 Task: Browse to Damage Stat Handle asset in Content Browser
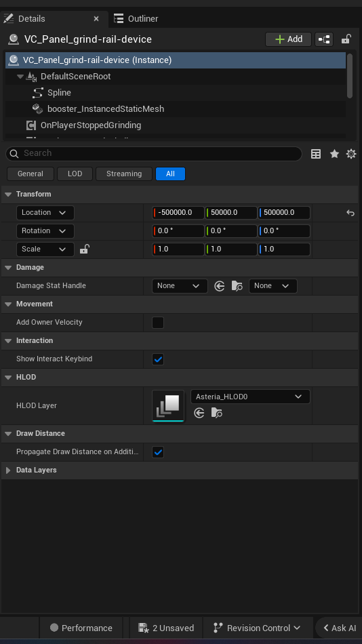(x=237, y=286)
